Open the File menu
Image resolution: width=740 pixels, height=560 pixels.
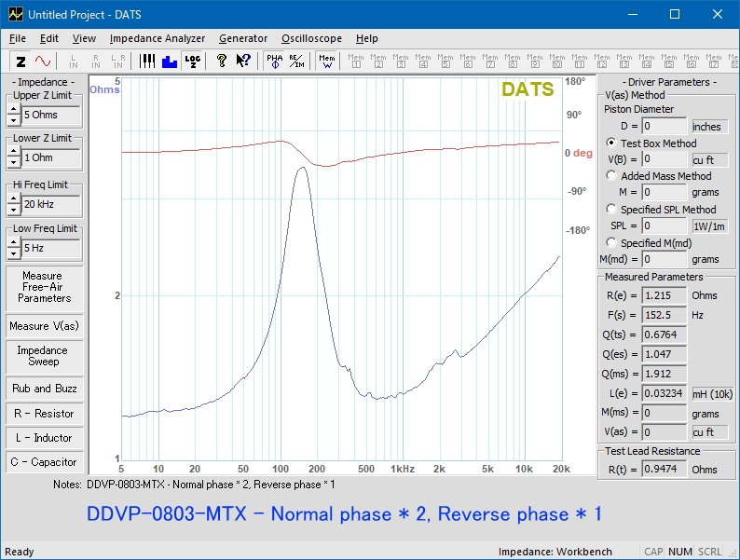tap(18, 39)
